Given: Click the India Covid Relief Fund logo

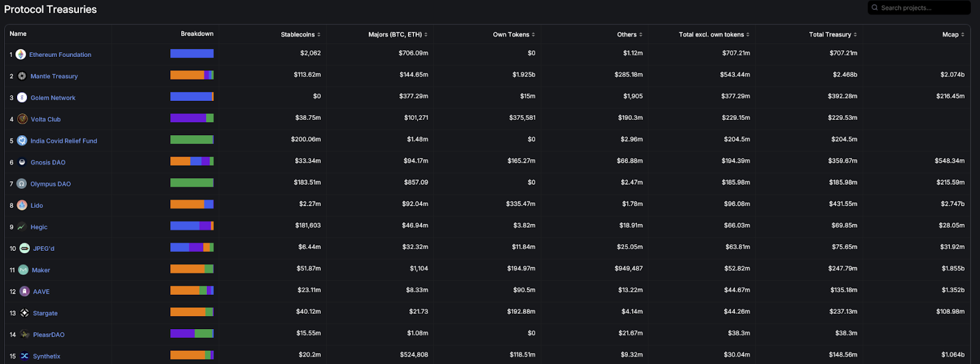Looking at the screenshot, I should coord(22,140).
